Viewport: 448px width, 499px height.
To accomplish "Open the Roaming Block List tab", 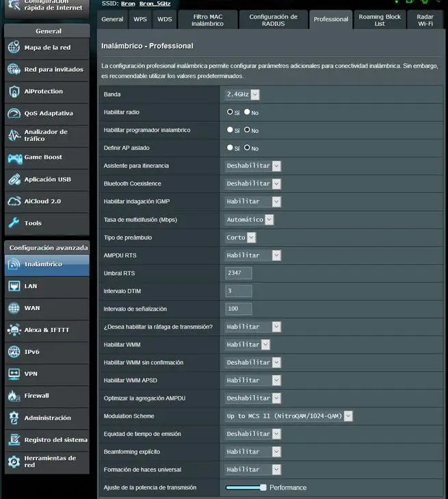I will 380,20.
